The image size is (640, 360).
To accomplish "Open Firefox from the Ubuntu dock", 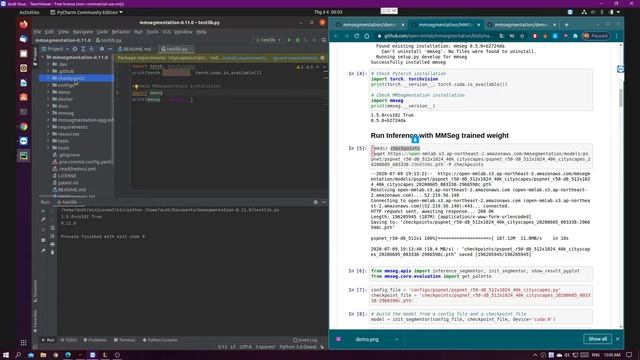I will pyautogui.click(x=24, y=24).
